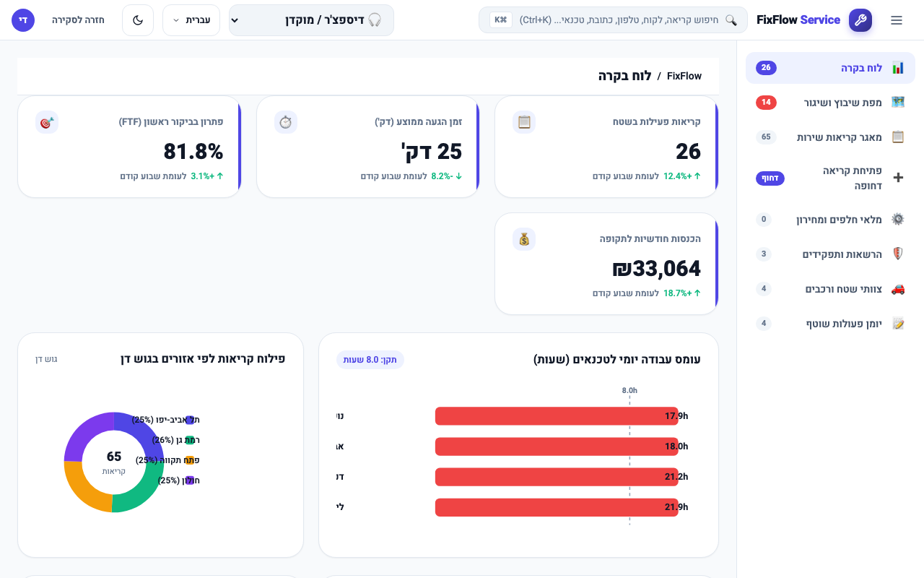Image resolution: width=924 pixels, height=578 pixels.
Task: Click the red 14 badge on מפת שיבוץ ושיגור
Action: pyautogui.click(x=767, y=103)
